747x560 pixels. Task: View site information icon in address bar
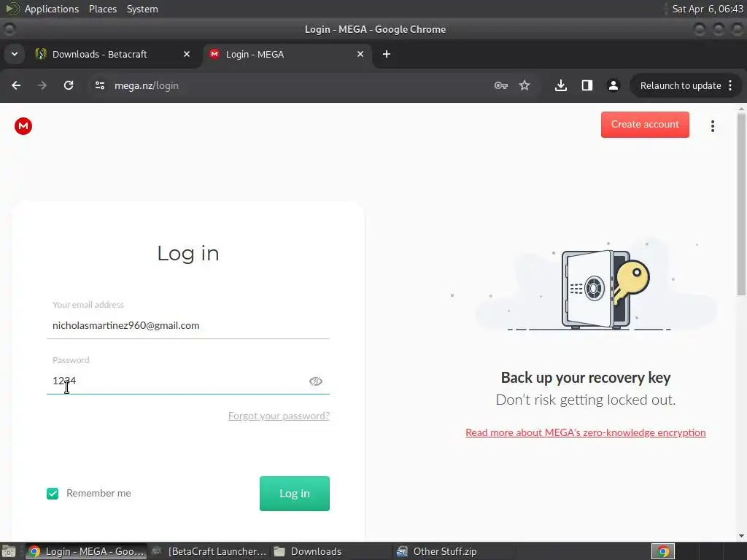(x=99, y=86)
